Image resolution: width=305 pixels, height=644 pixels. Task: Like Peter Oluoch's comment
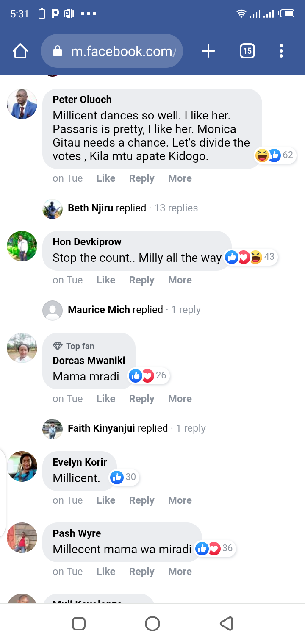tap(105, 178)
